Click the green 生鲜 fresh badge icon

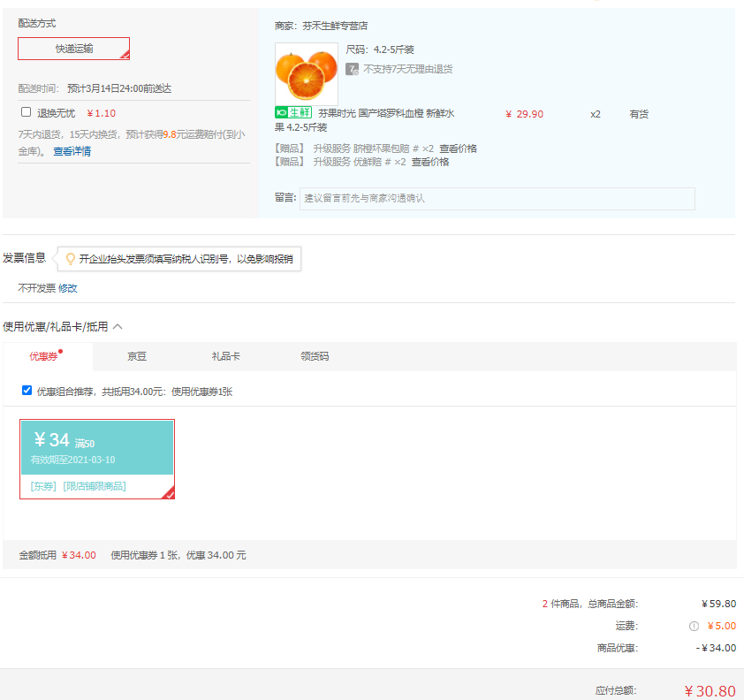293,113
